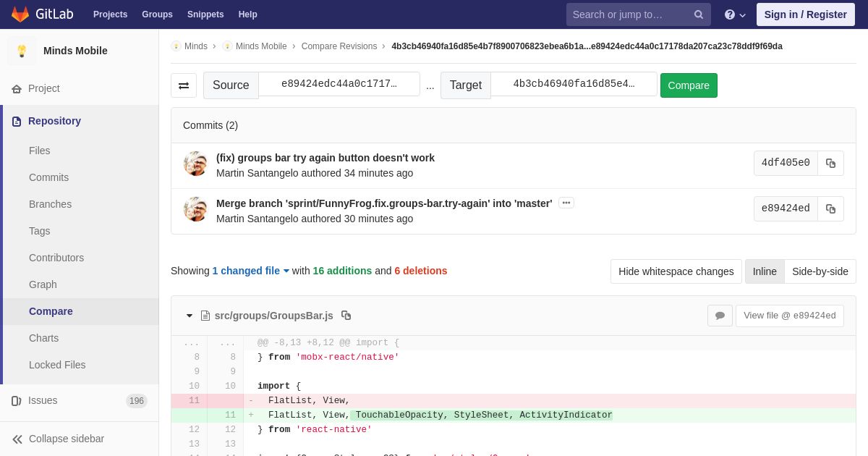Image resolution: width=868 pixels, height=456 pixels.
Task: Click commit hash 4df405e0
Action: [786, 163]
